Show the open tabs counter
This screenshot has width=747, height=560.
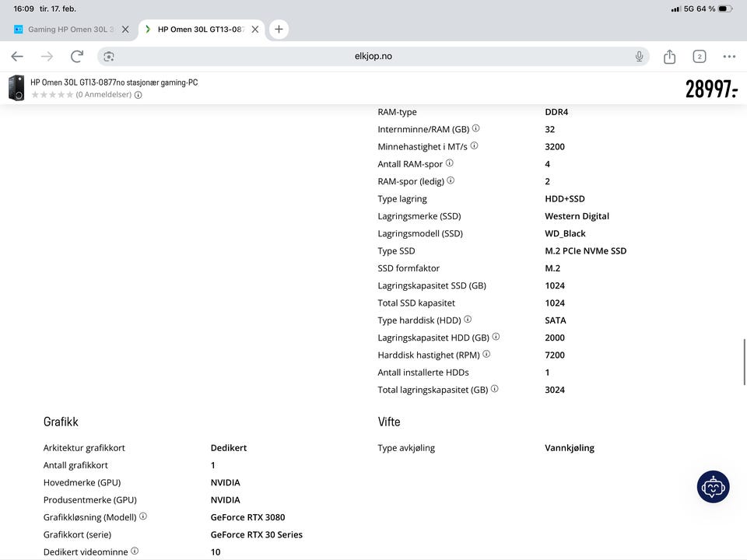[x=699, y=57]
